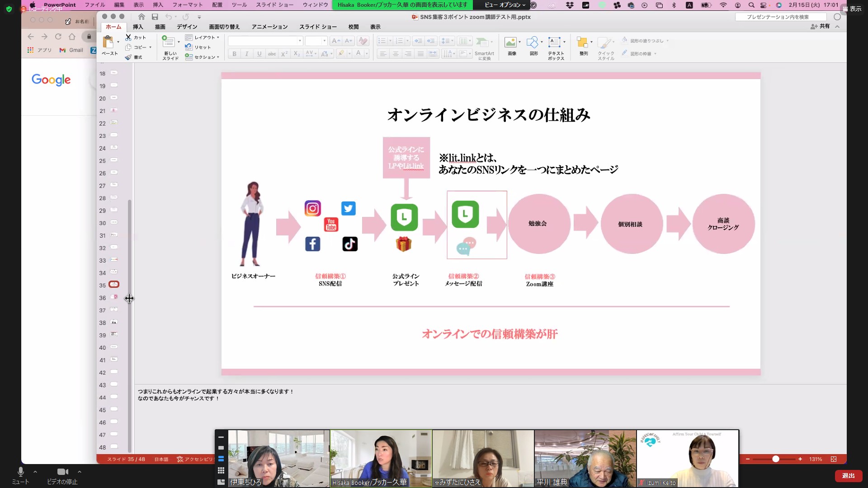Adjust the zoom slider handle

click(776, 459)
